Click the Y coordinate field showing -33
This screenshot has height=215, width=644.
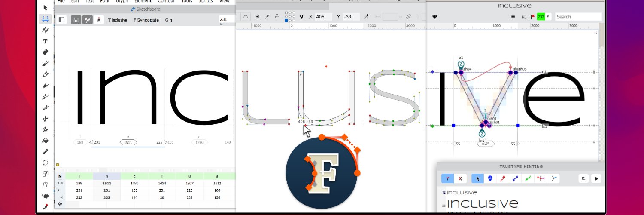352,17
